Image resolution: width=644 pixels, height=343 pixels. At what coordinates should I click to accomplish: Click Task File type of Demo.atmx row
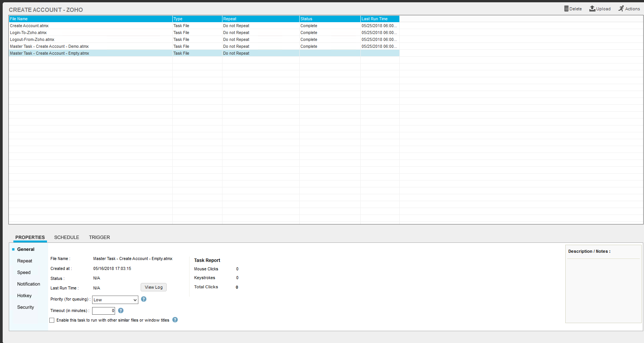tap(181, 46)
